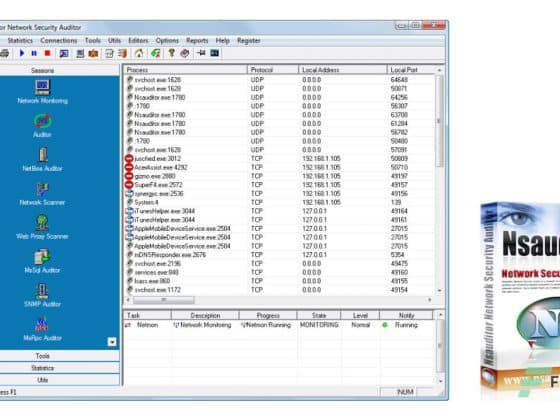Viewport: 560px width, 420px height.
Task: Open the Options menu
Action: (x=167, y=40)
